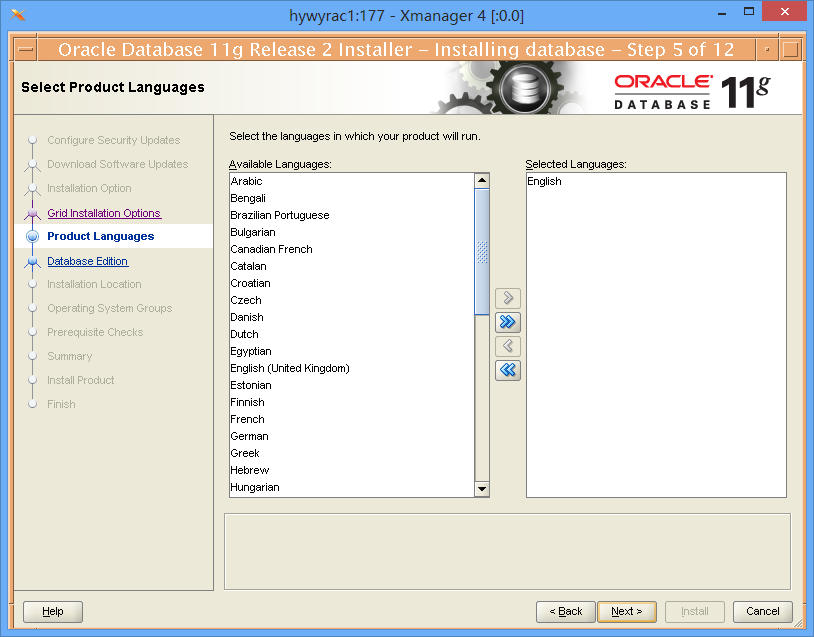Click the add-all-languages double right arrow
This screenshot has width=814, height=637.
508,322
